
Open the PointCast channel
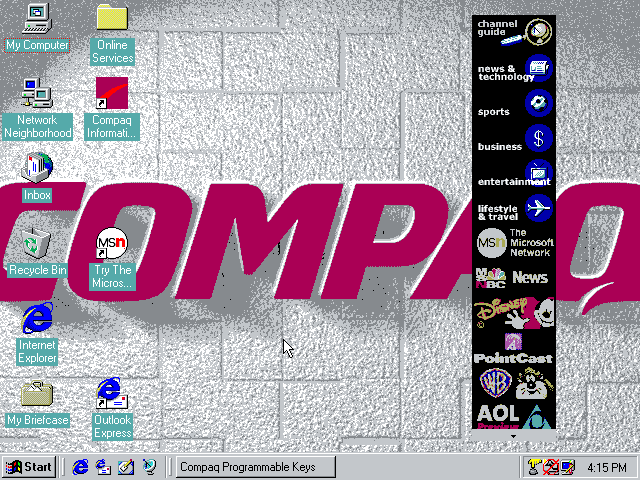[x=514, y=349]
